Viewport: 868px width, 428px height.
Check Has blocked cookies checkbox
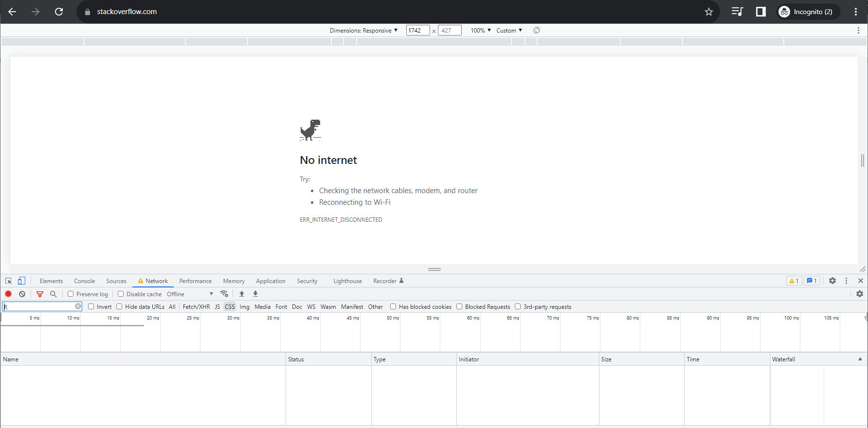pos(393,306)
